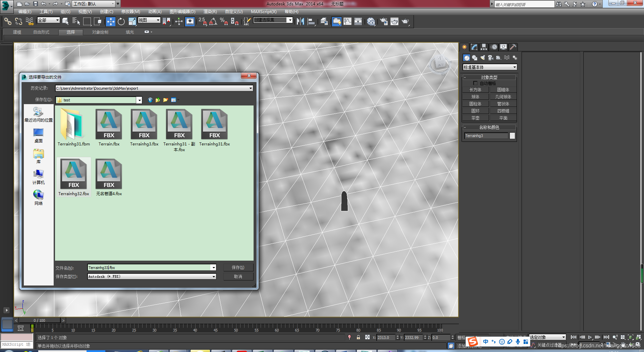Open the 标准基本体 dropdown
Screen dimensions: 644x352
tap(490, 67)
